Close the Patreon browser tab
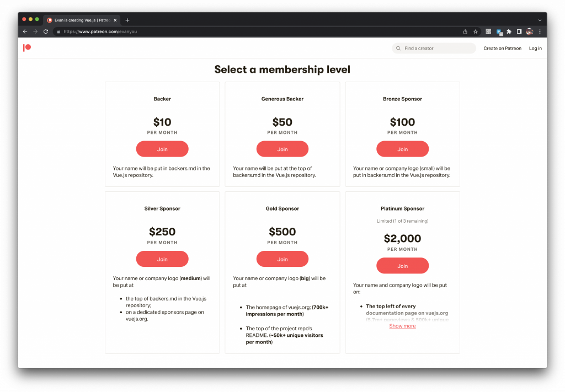This screenshot has height=392, width=565. click(x=115, y=20)
